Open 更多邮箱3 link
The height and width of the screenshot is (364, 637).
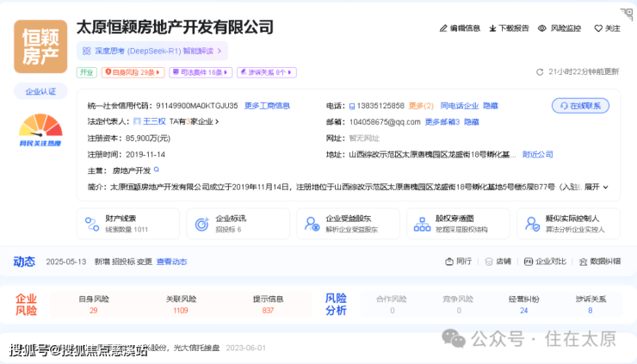442,122
